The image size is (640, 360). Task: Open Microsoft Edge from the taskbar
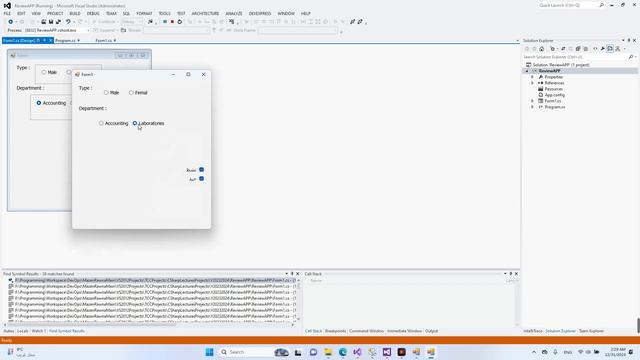coord(342,352)
